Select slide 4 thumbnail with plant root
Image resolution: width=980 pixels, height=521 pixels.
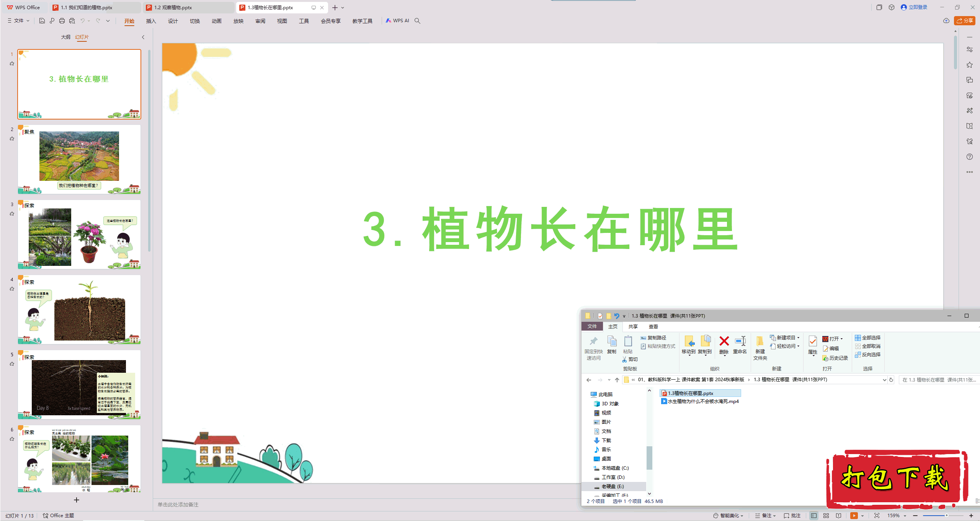pos(79,310)
